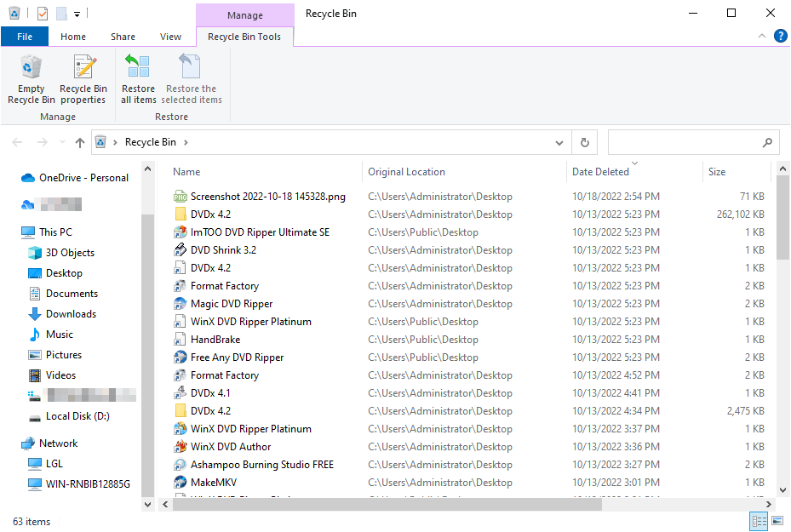
Task: Expand the chevron before Recycle Bin in address bar
Action: [115, 143]
